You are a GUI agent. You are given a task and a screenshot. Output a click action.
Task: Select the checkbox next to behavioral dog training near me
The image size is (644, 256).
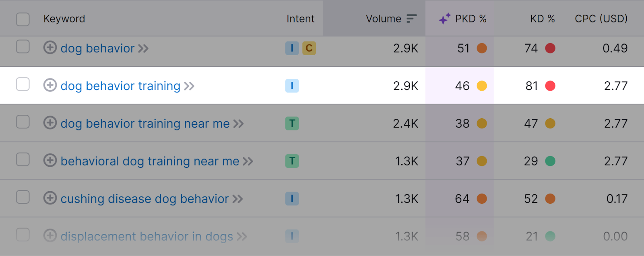tap(23, 161)
